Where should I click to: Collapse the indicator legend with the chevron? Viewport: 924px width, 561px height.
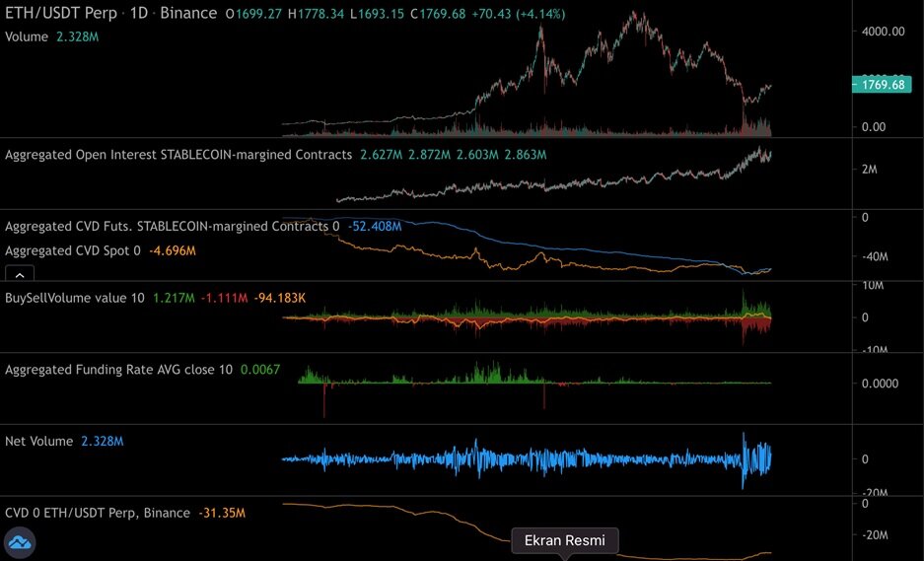click(21, 274)
